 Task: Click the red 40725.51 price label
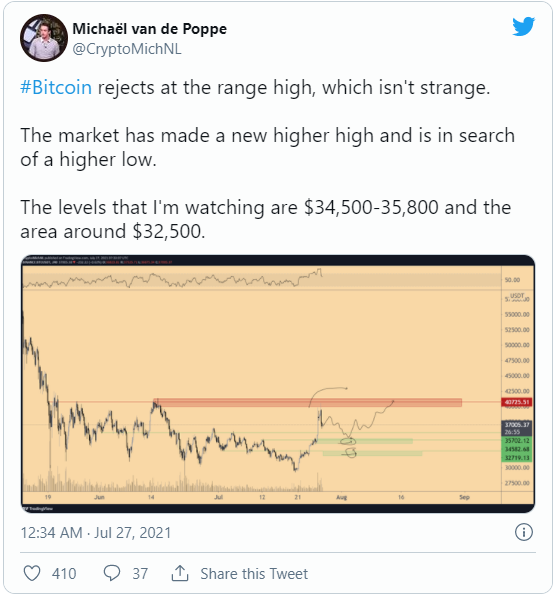coord(517,402)
